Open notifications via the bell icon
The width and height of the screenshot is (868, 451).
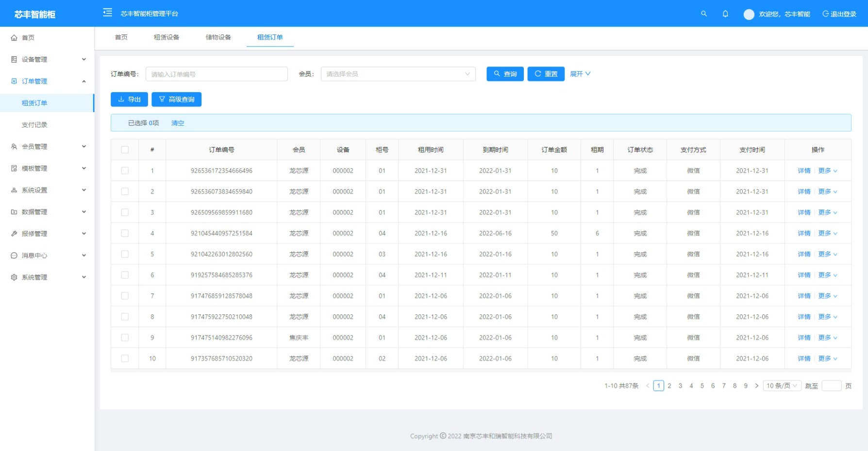coord(725,14)
